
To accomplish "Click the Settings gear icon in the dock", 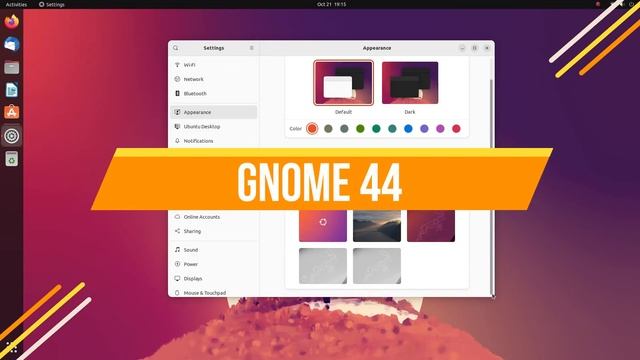I will (11, 136).
